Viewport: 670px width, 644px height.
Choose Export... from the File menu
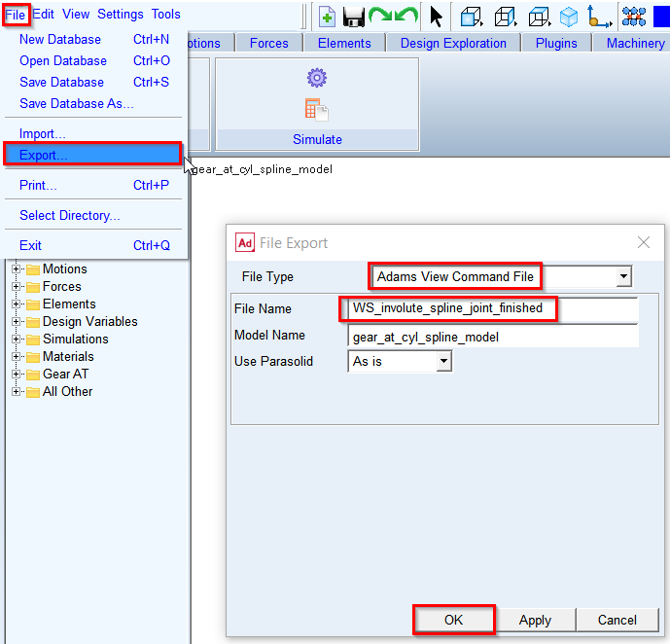(93, 155)
